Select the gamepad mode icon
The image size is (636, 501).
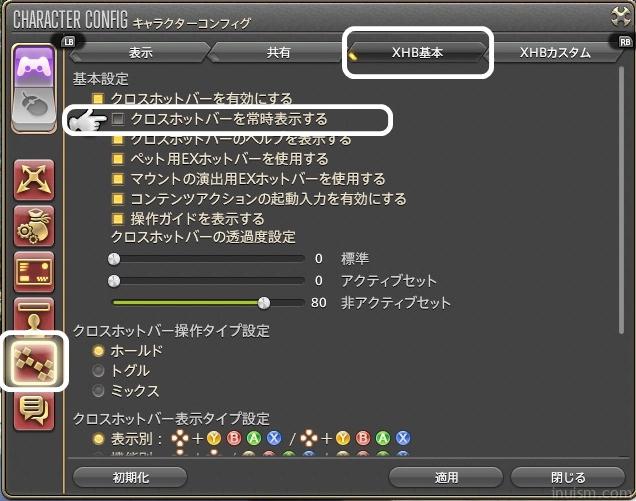coord(34,66)
